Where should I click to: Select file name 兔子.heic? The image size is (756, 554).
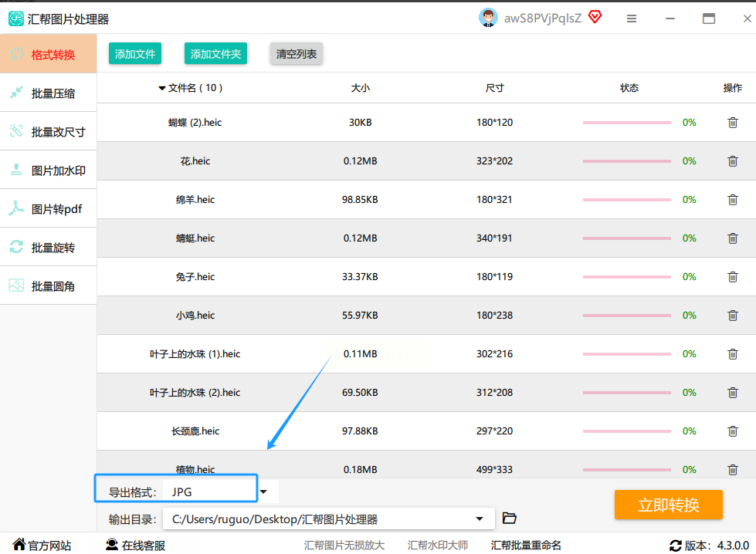point(195,276)
